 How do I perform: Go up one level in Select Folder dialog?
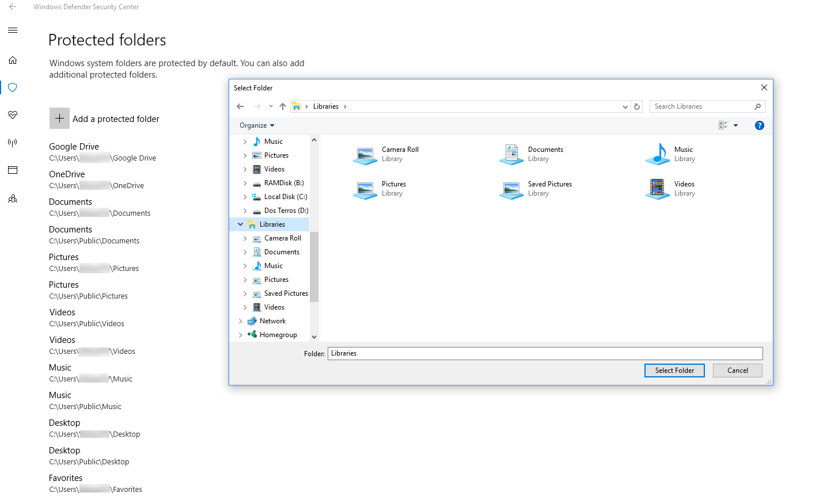(283, 106)
